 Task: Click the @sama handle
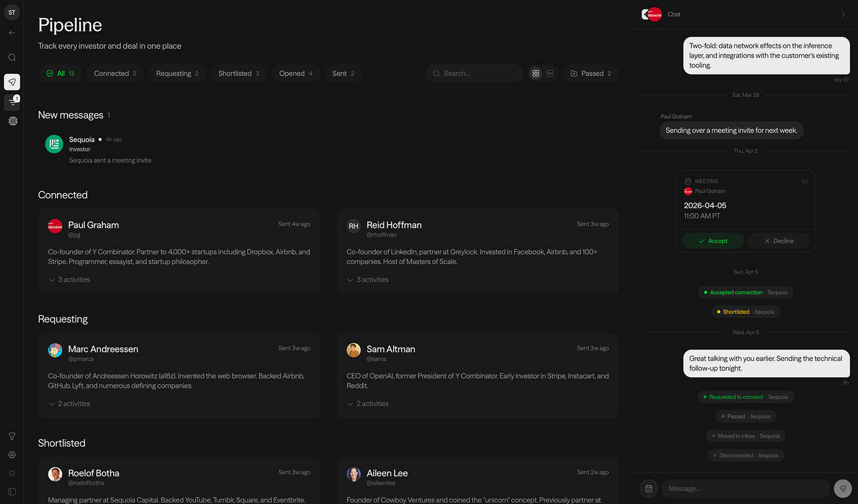(376, 359)
